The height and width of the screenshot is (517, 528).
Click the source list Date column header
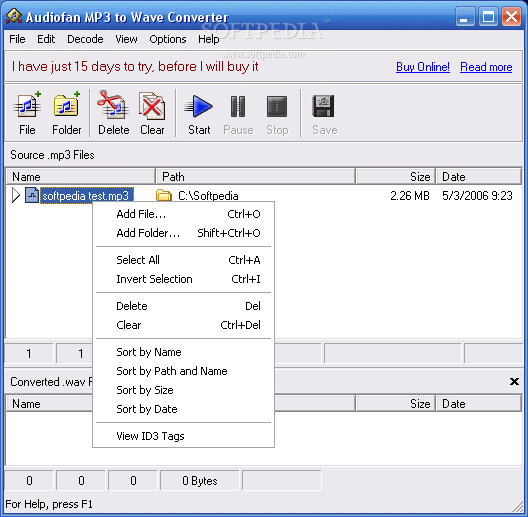[478, 176]
